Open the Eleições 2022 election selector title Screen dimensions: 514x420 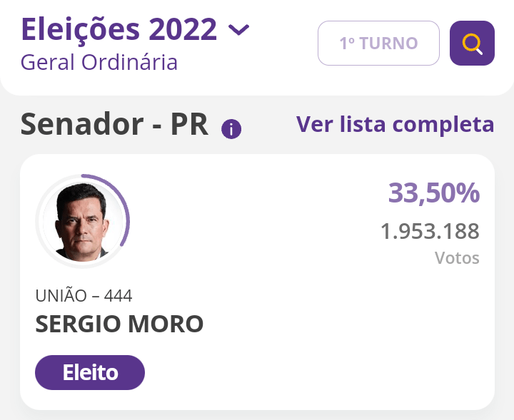point(119,29)
